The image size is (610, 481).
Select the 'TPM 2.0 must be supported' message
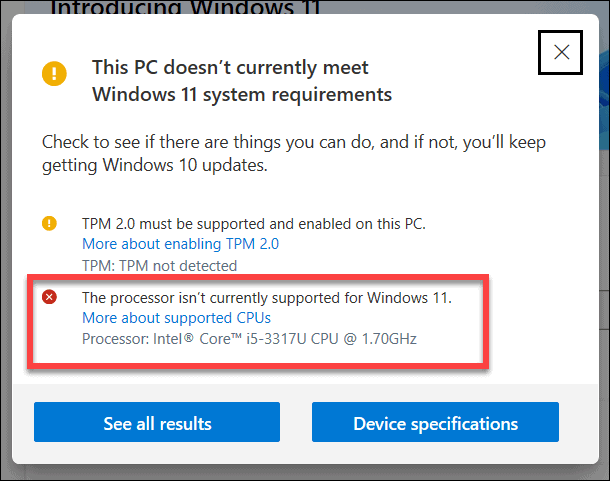(254, 224)
